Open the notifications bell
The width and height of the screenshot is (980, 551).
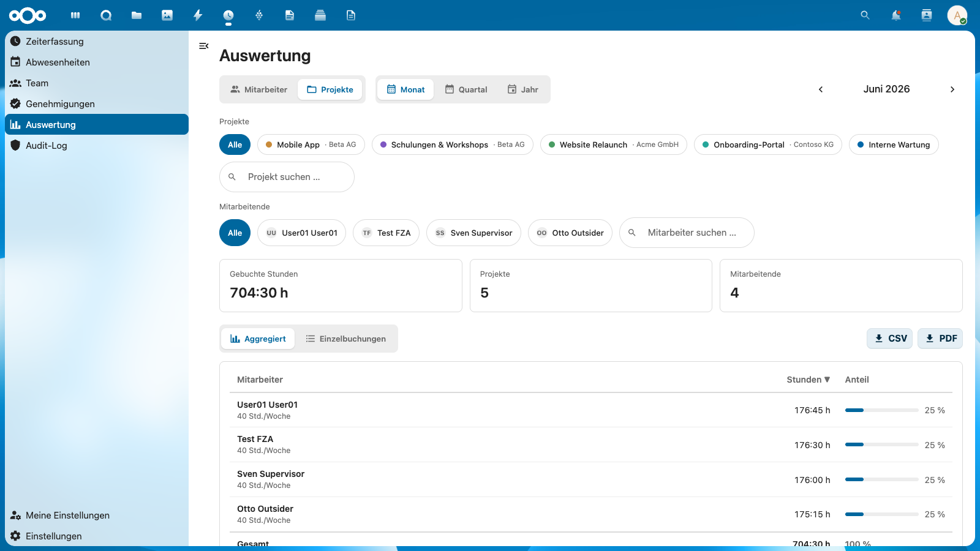pyautogui.click(x=896, y=15)
